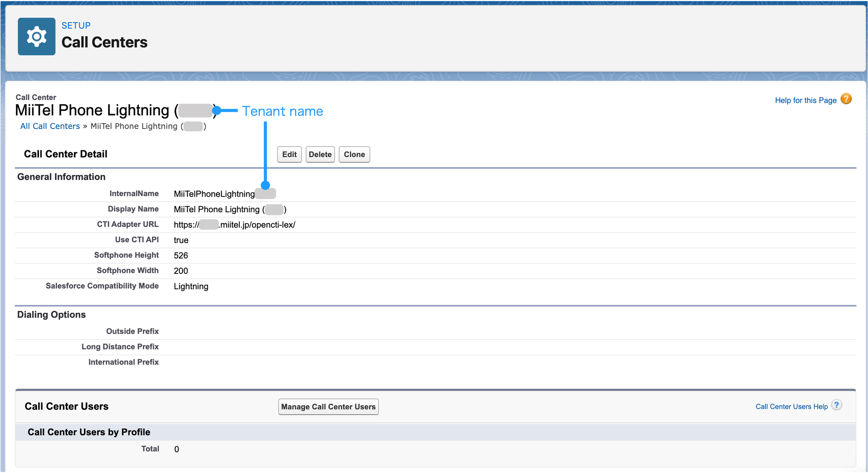Click the SETUP label in the header
Screen dimensions: 868x473
pos(76,26)
